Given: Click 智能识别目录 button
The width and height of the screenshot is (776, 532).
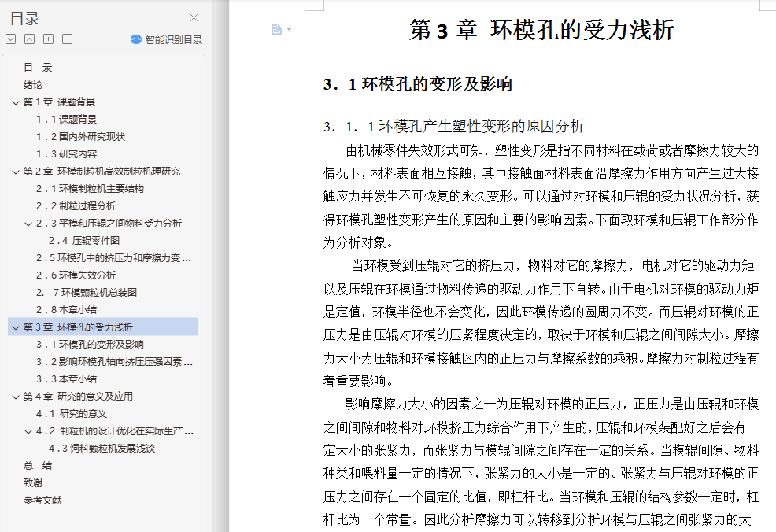Looking at the screenshot, I should pyautogui.click(x=166, y=39).
